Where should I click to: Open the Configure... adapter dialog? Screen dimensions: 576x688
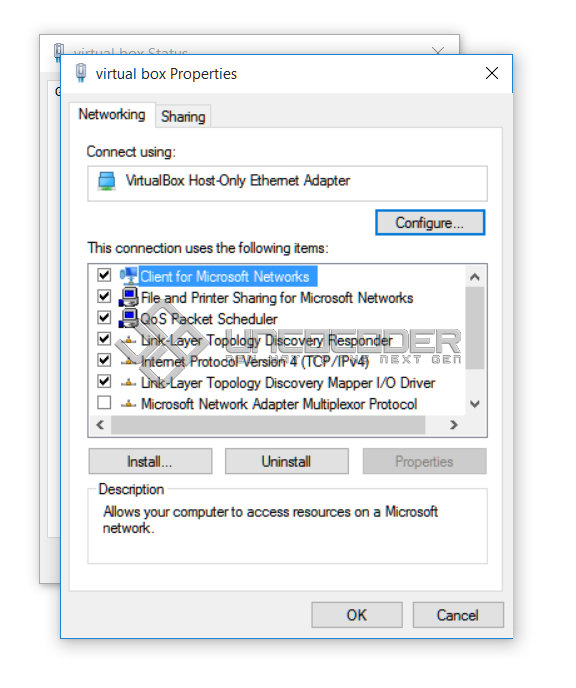[x=430, y=222]
